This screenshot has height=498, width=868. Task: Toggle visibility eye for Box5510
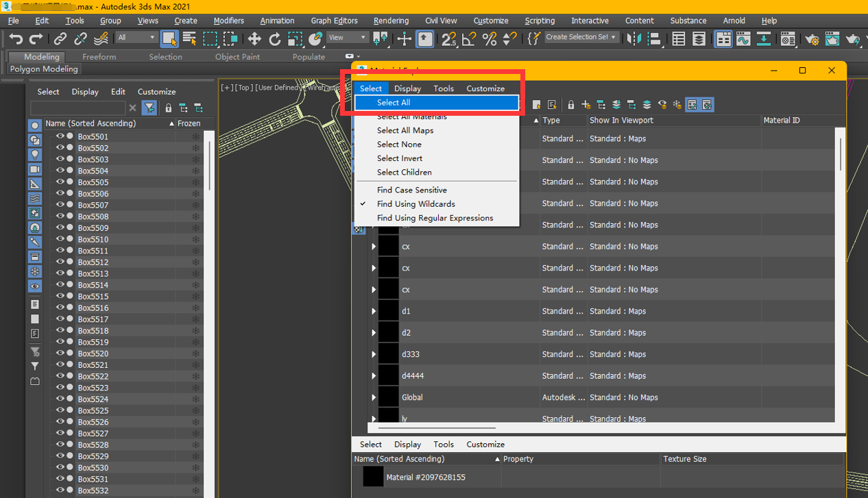60,239
